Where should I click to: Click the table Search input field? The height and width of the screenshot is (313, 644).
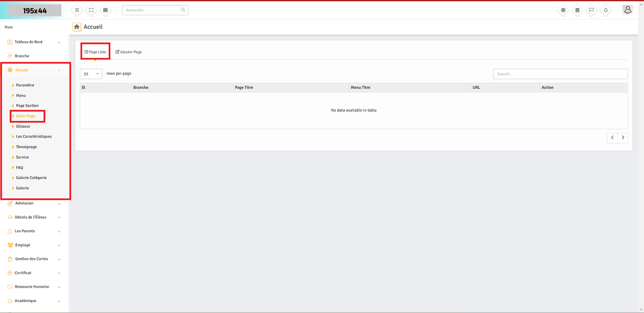click(560, 74)
